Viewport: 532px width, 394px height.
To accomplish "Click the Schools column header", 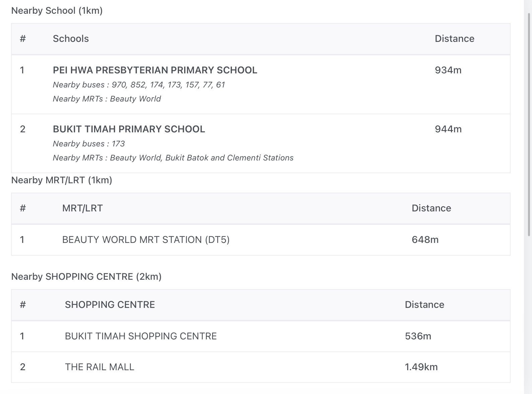I will (x=71, y=39).
